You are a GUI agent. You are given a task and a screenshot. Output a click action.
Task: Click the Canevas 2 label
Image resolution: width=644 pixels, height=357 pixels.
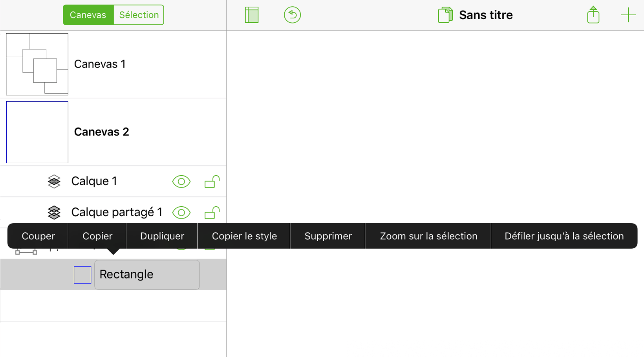101,132
